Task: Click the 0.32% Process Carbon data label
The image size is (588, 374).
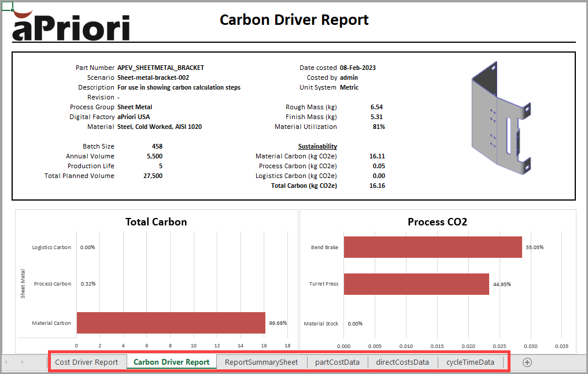Action: pos(88,284)
